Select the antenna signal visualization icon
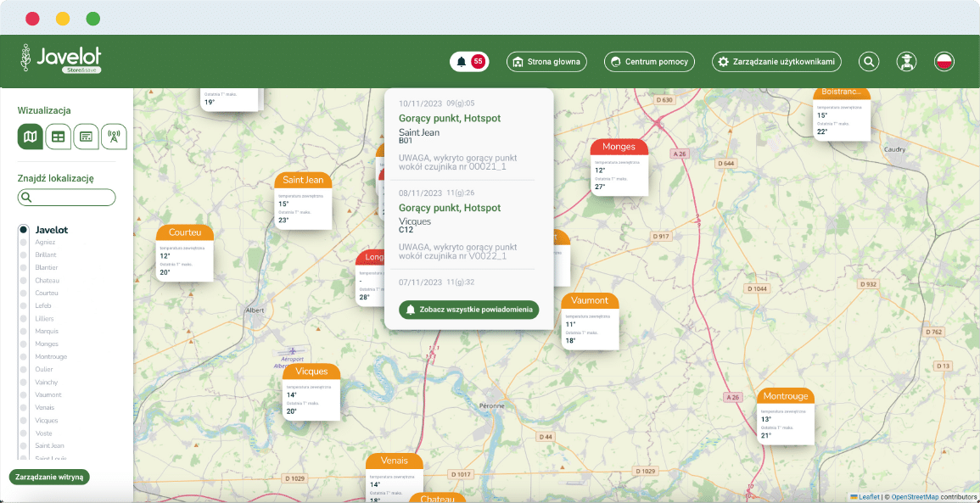Screen dimensions: 980x503 point(114,136)
